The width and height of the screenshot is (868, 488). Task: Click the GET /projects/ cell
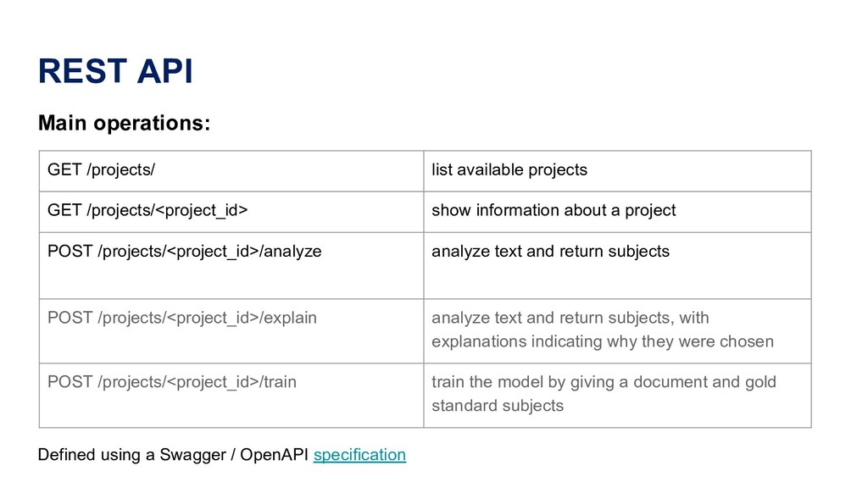tap(102, 170)
